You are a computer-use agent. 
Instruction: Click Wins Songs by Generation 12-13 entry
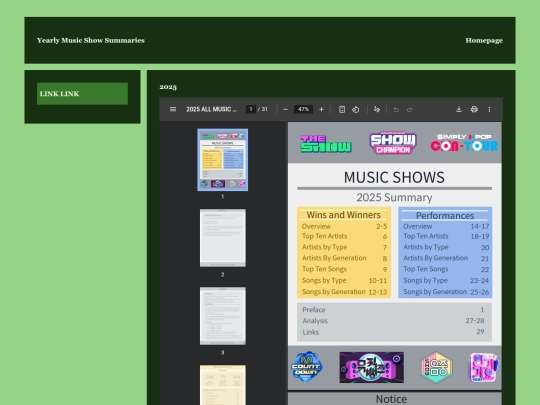pyautogui.click(x=344, y=292)
